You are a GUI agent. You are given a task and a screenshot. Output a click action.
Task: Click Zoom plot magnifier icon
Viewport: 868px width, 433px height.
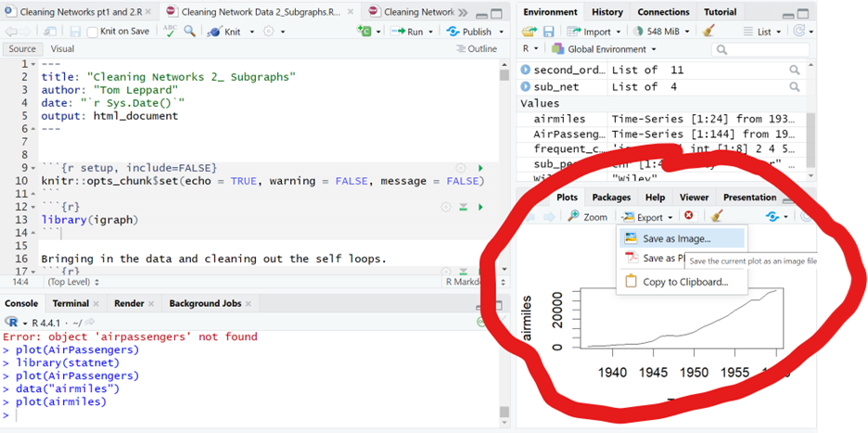point(574,217)
